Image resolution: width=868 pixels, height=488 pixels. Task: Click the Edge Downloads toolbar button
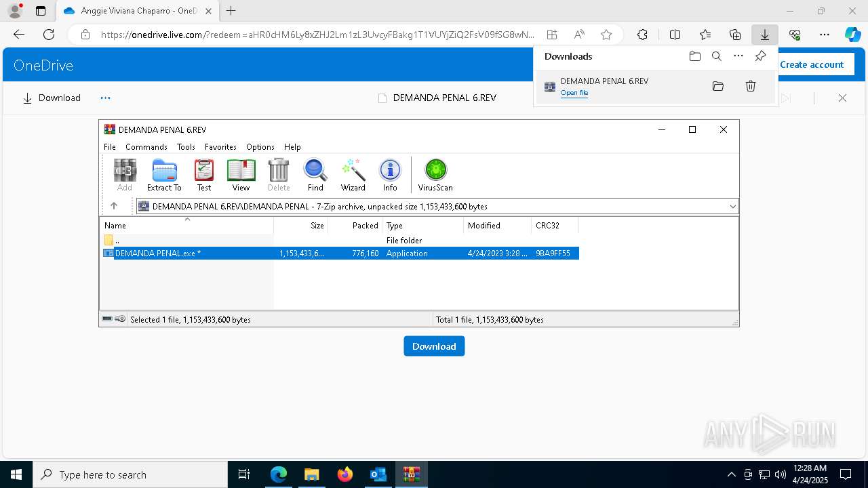tap(764, 35)
